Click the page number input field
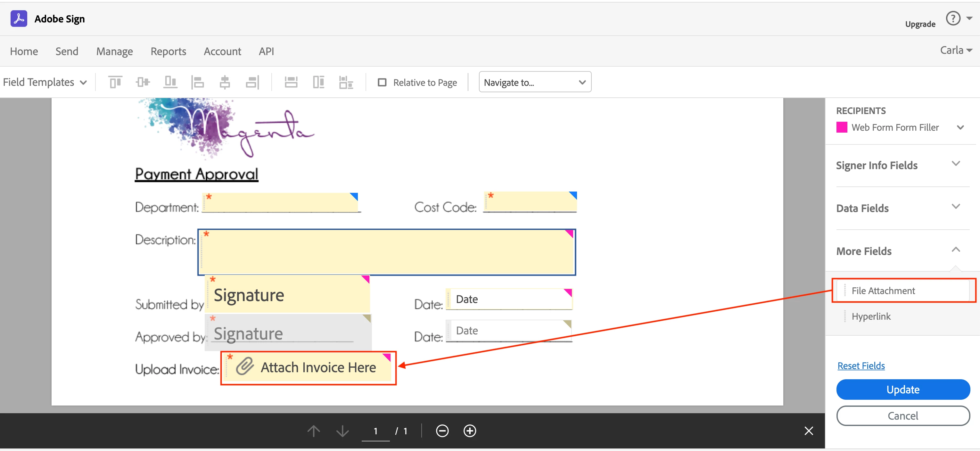Screen dimensions: 980x451 click(375, 431)
